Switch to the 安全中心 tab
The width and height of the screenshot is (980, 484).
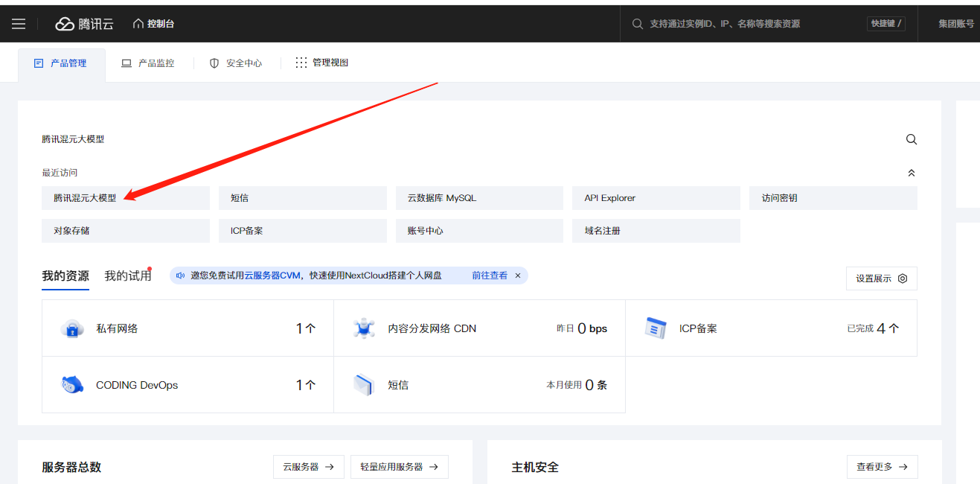[236, 63]
